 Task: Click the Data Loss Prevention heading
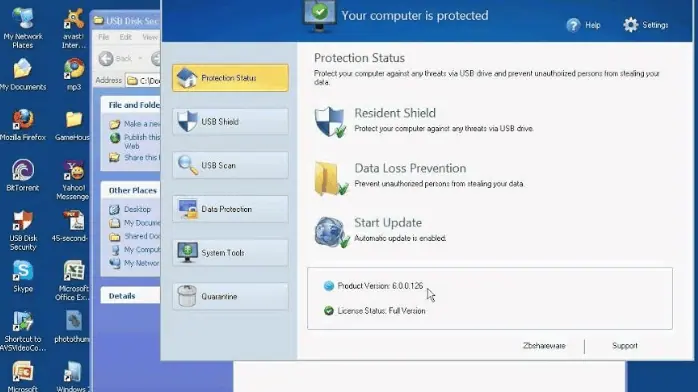click(410, 168)
